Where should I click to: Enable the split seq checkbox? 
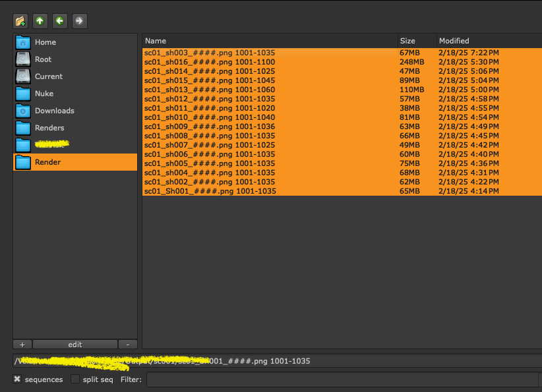click(75, 379)
